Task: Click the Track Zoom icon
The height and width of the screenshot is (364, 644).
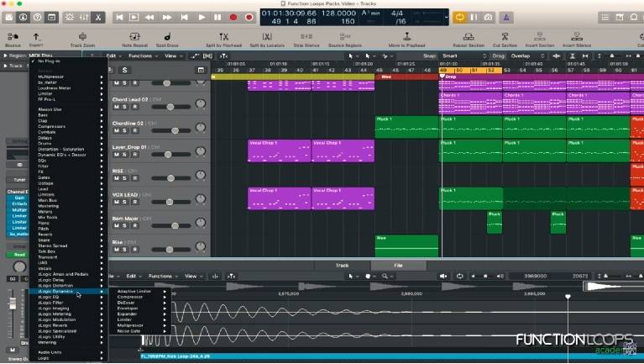Action: pyautogui.click(x=82, y=37)
